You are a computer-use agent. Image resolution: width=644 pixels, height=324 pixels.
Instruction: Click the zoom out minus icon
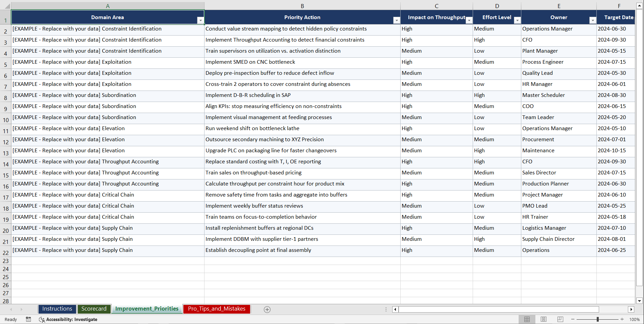[x=573, y=319]
